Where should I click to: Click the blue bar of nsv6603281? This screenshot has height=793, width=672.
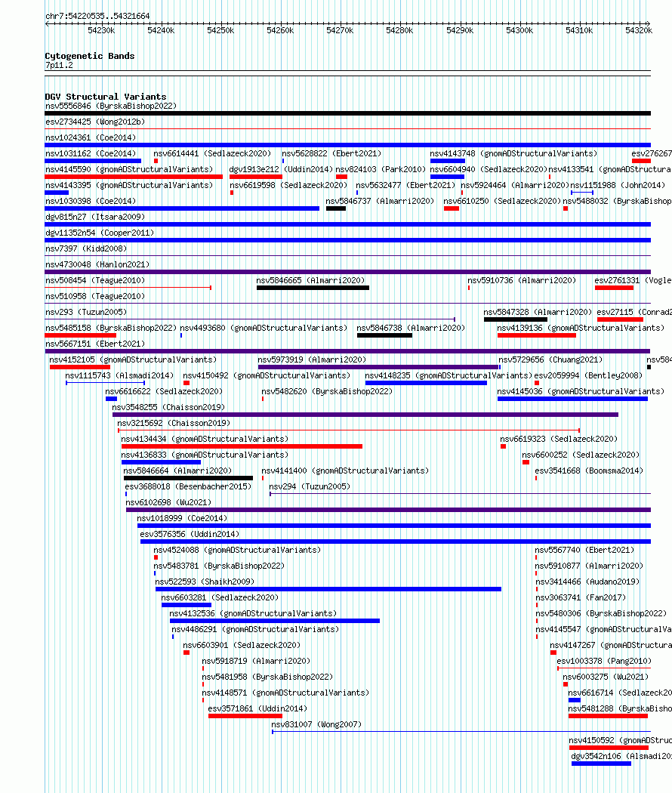(186, 605)
